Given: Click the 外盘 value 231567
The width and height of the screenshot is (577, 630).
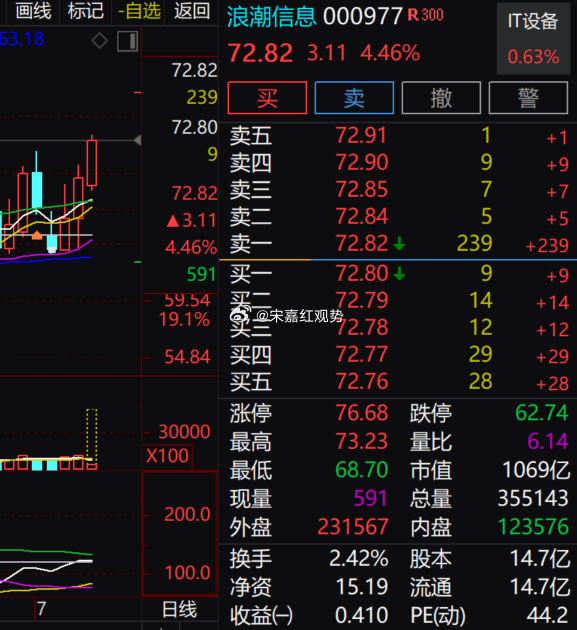Looking at the screenshot, I should point(353,527).
